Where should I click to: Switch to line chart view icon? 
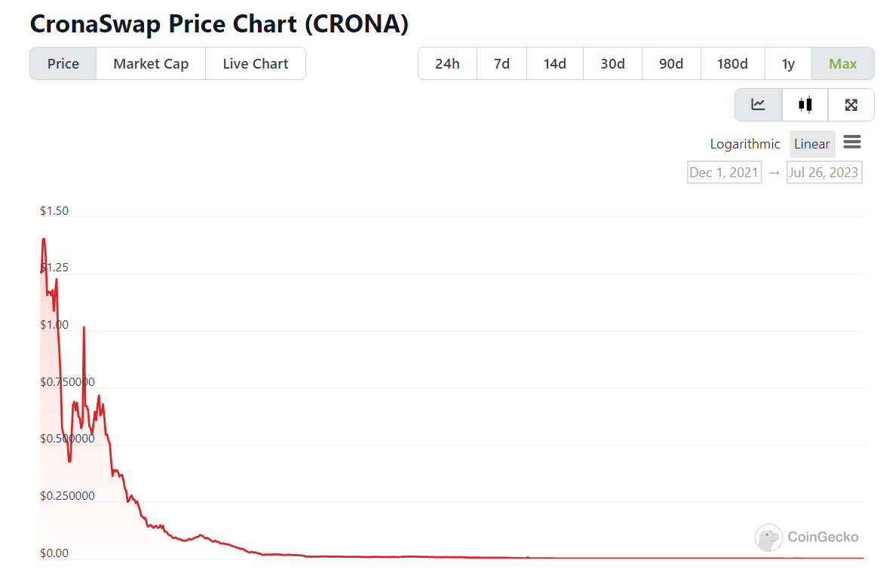[x=759, y=105]
